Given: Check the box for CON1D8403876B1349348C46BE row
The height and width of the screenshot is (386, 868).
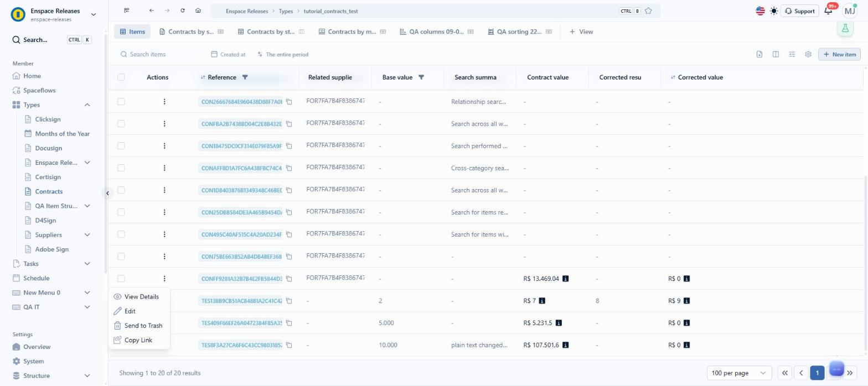Looking at the screenshot, I should pyautogui.click(x=121, y=190).
